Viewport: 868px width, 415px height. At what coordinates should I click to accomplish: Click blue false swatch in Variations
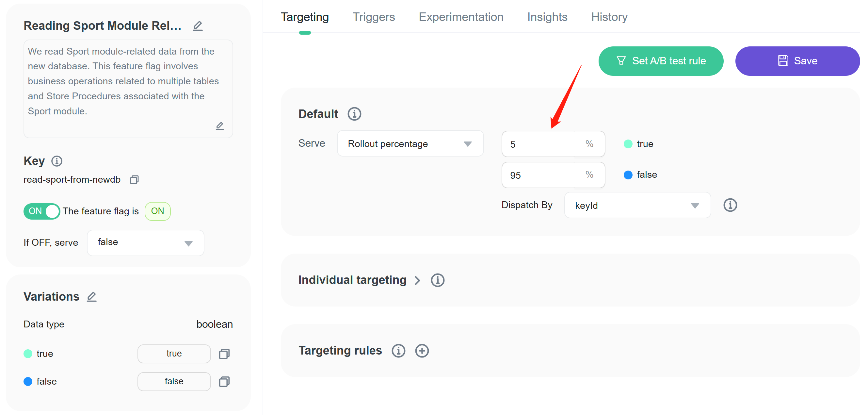[x=28, y=381]
